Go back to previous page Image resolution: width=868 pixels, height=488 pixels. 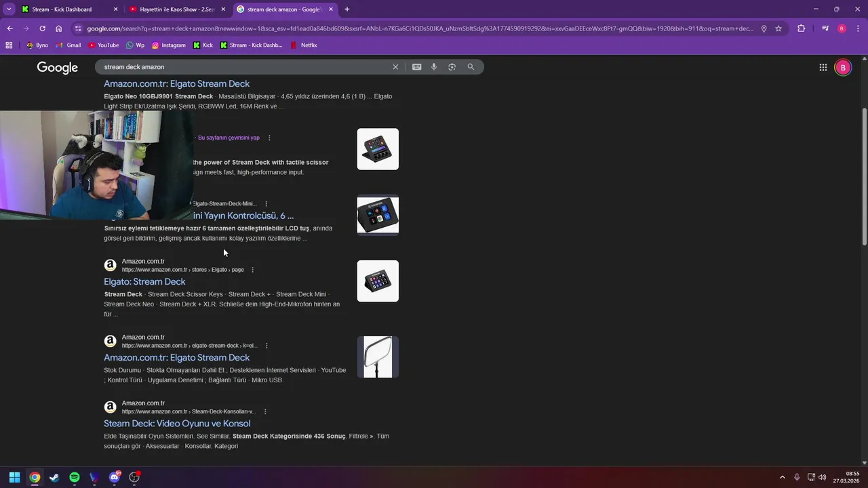pyautogui.click(x=9, y=28)
